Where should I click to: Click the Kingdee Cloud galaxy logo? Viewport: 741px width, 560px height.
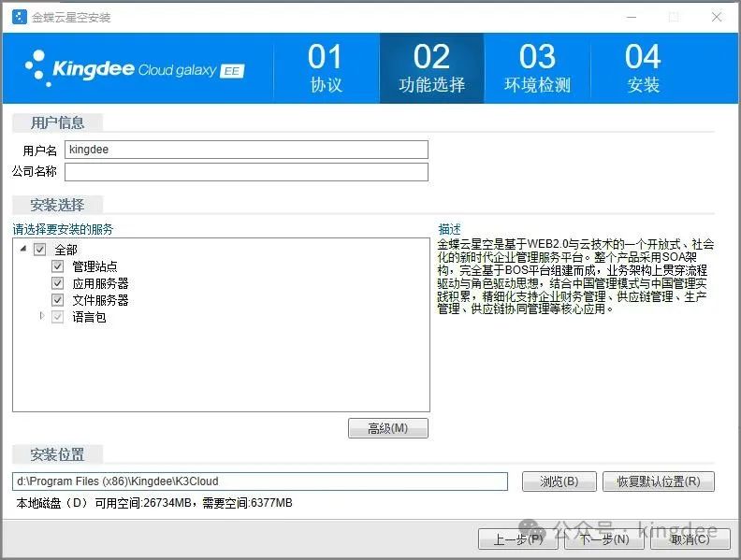pyautogui.click(x=135, y=68)
